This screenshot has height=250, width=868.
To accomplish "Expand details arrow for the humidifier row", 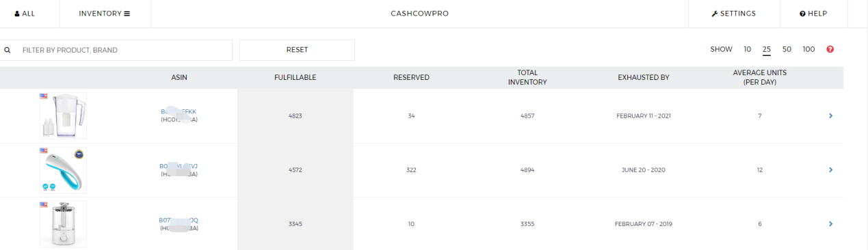I will coord(830,224).
